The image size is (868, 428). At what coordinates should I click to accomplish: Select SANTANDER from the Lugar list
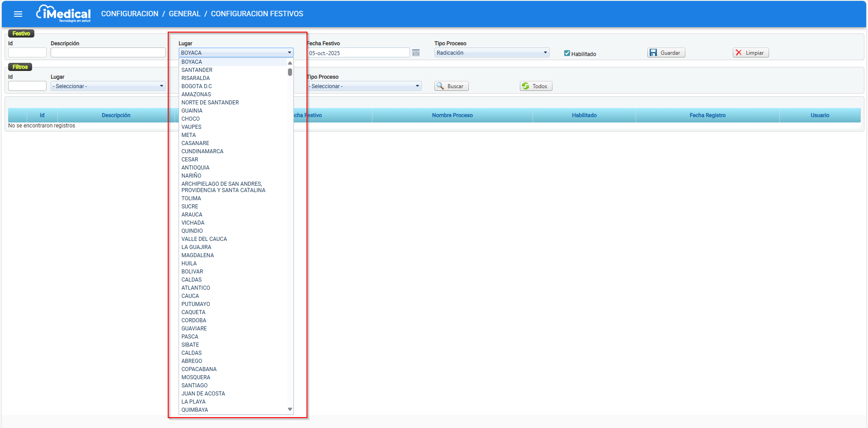(x=197, y=70)
